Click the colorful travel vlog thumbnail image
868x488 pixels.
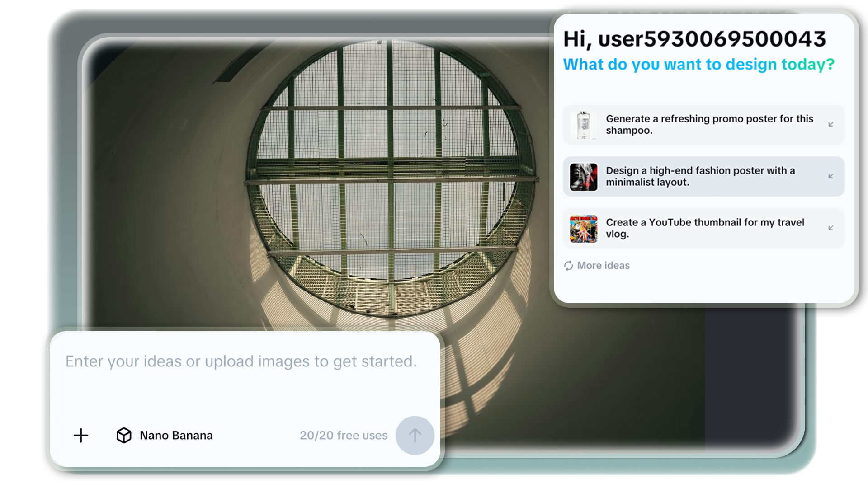(583, 229)
